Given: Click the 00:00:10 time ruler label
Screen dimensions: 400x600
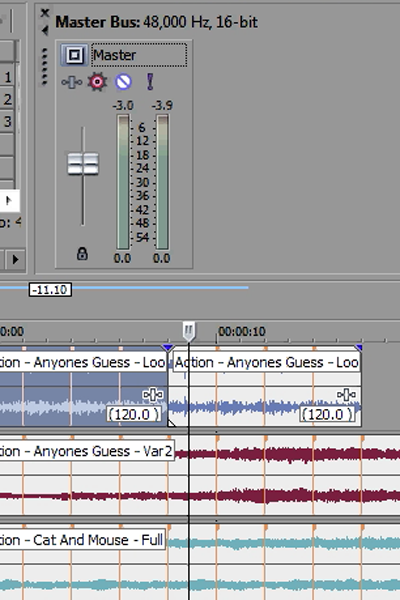Looking at the screenshot, I should click(242, 331).
